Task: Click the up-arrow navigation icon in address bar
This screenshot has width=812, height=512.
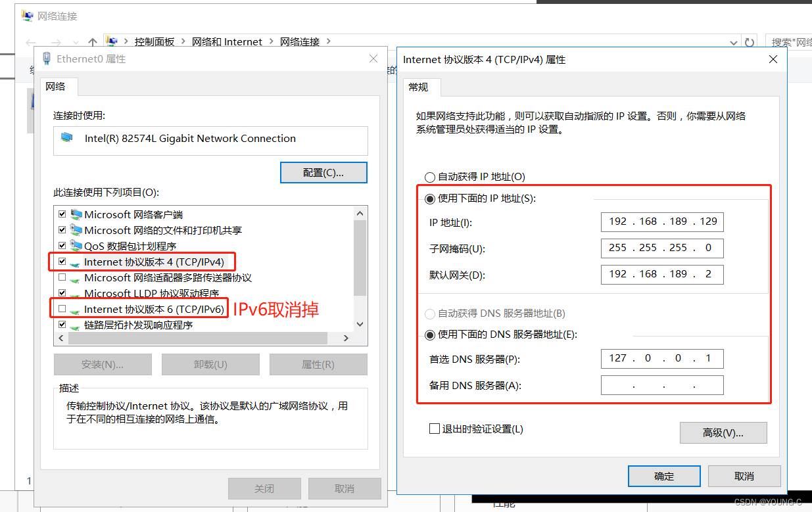Action: (92, 42)
